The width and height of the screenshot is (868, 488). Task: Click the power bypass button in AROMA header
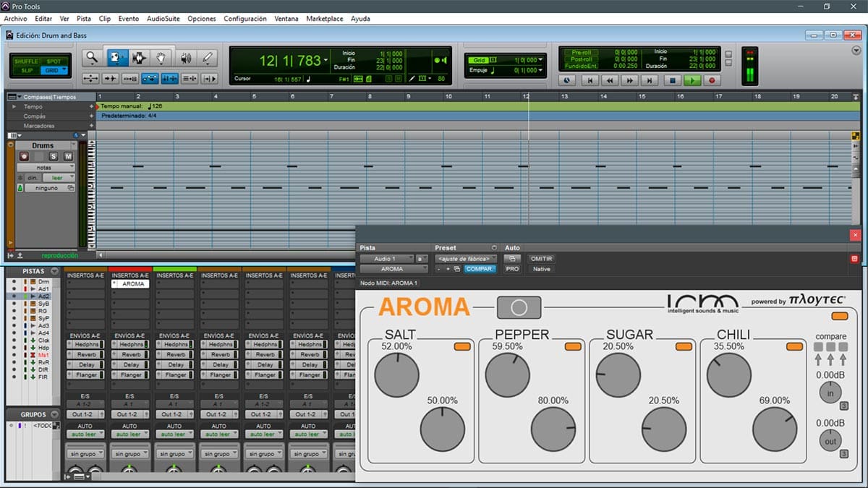(x=519, y=308)
